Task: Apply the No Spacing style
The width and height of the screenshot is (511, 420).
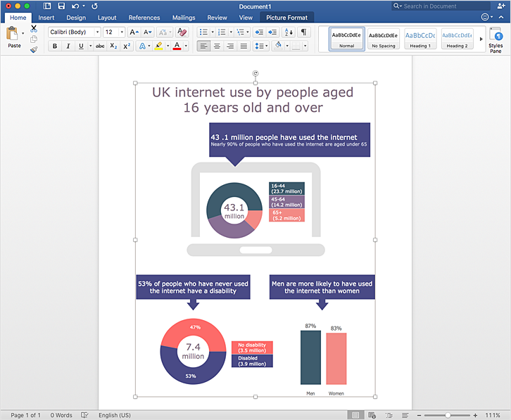Action: click(383, 39)
